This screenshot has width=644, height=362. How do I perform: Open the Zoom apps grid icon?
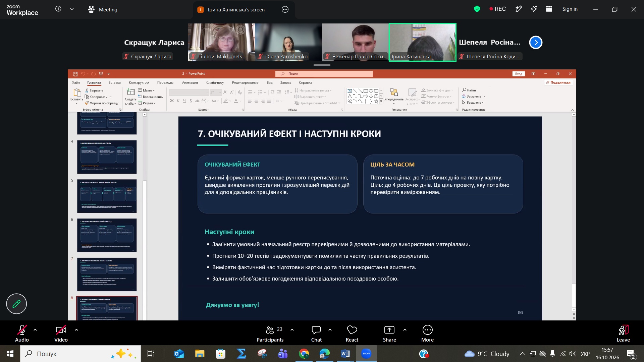click(x=549, y=9)
